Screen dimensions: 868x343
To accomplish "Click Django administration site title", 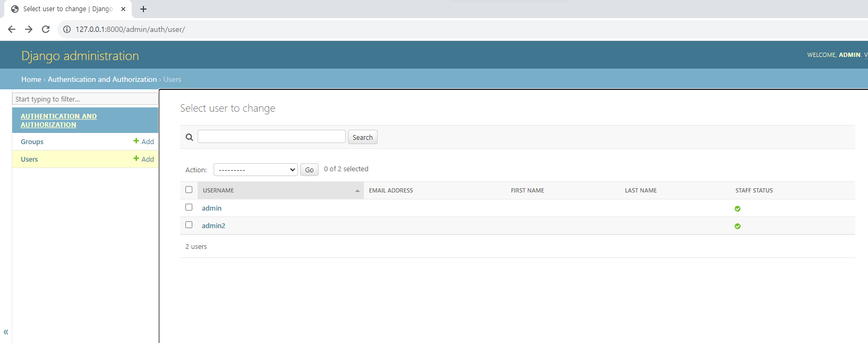I will point(80,56).
